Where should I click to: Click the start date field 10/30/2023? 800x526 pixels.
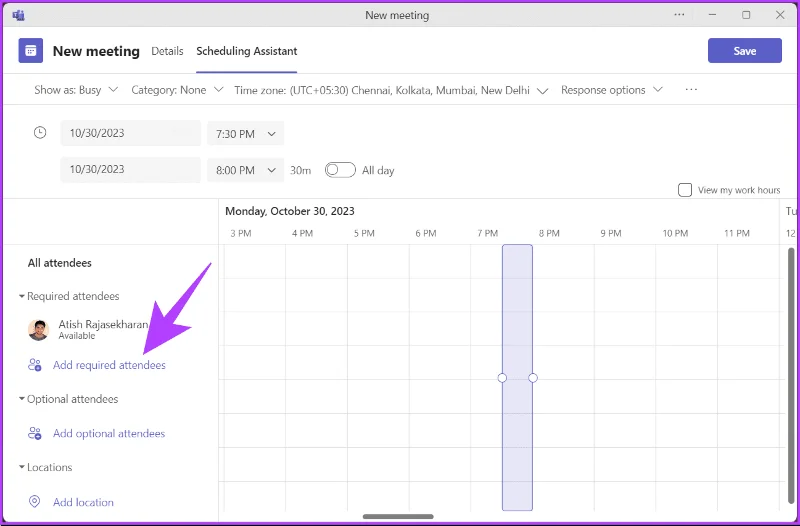(131, 133)
